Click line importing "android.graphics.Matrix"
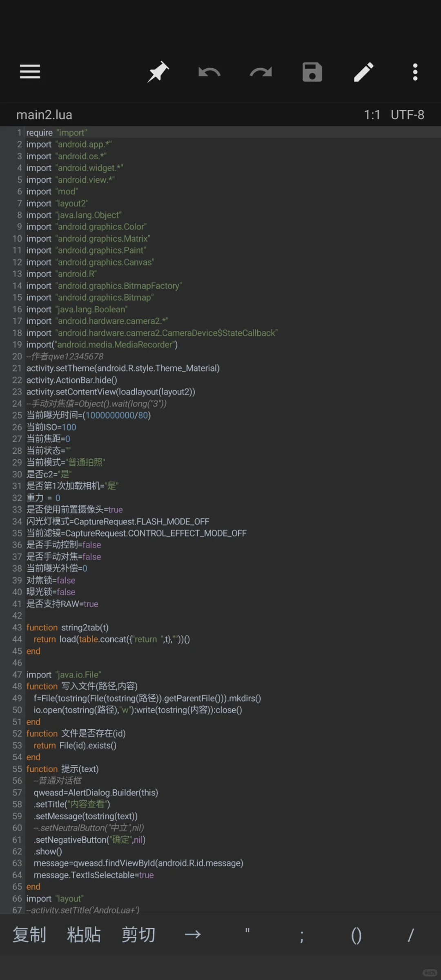Image resolution: width=441 pixels, height=980 pixels. [x=88, y=238]
